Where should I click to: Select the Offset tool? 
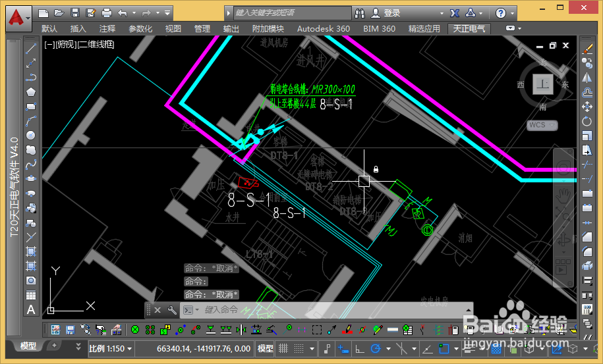pyautogui.click(x=587, y=93)
